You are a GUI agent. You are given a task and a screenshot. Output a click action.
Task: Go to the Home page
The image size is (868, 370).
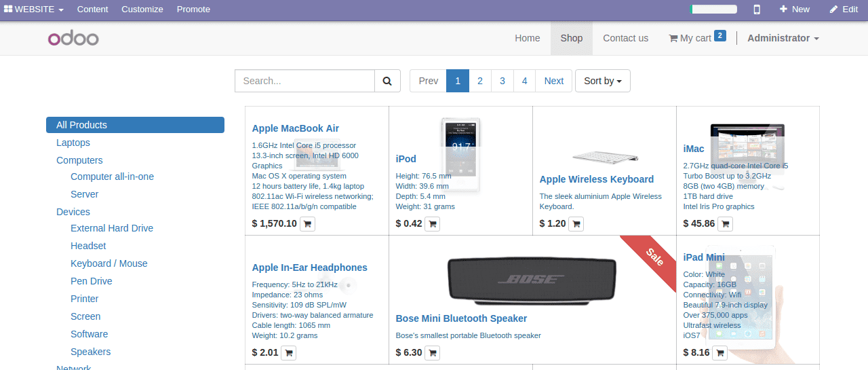527,38
